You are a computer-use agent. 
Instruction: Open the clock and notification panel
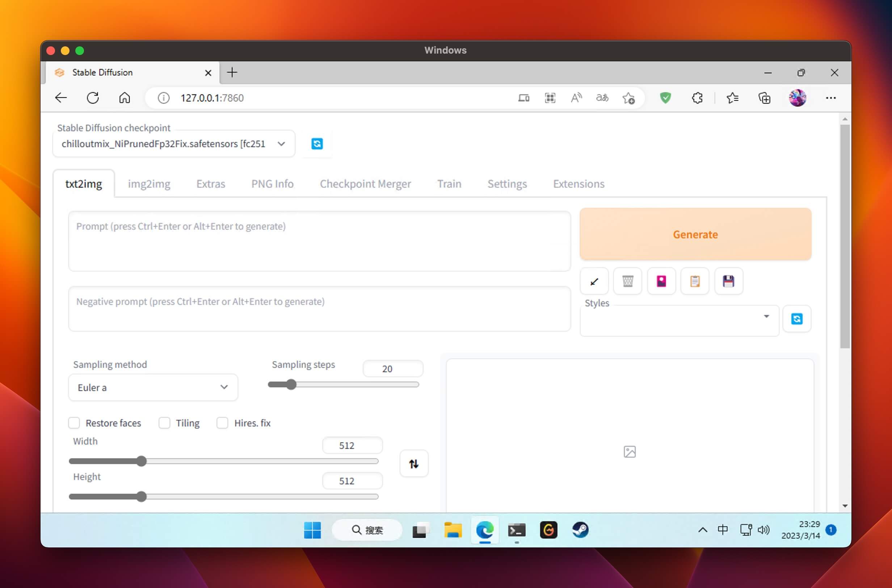click(x=809, y=530)
